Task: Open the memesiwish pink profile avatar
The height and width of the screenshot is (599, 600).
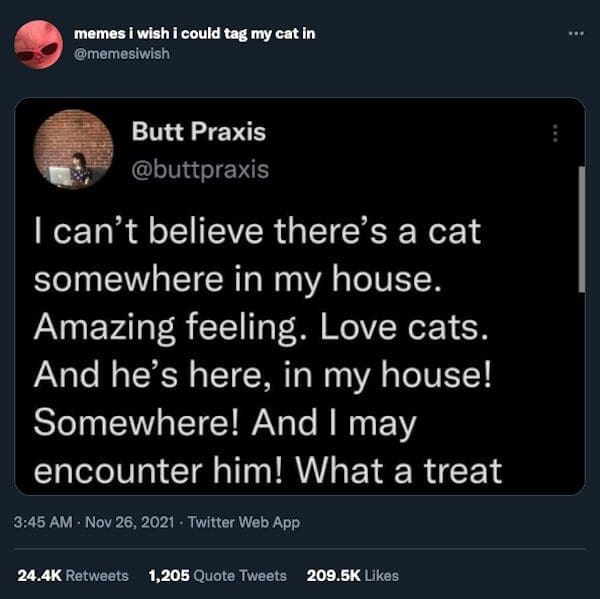Action: click(x=38, y=44)
